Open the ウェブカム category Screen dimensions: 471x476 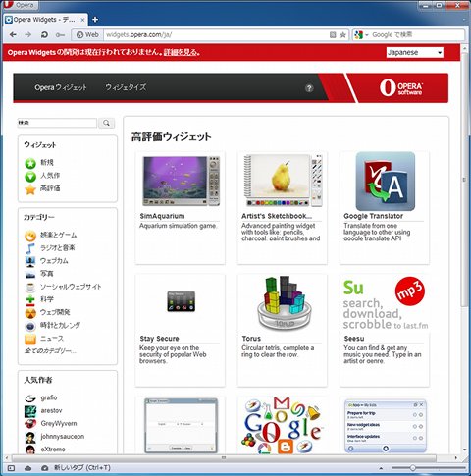pyautogui.click(x=54, y=261)
